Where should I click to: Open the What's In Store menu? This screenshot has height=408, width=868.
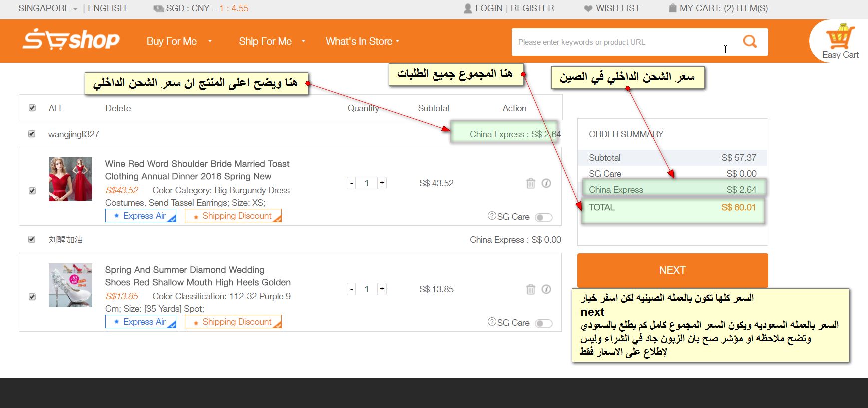[362, 41]
